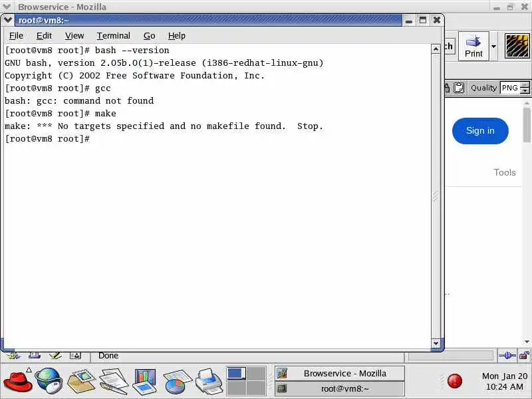Screen dimensions: 532x399
Task: Open the panel printer manager icon
Action: pyautogui.click(x=208, y=381)
